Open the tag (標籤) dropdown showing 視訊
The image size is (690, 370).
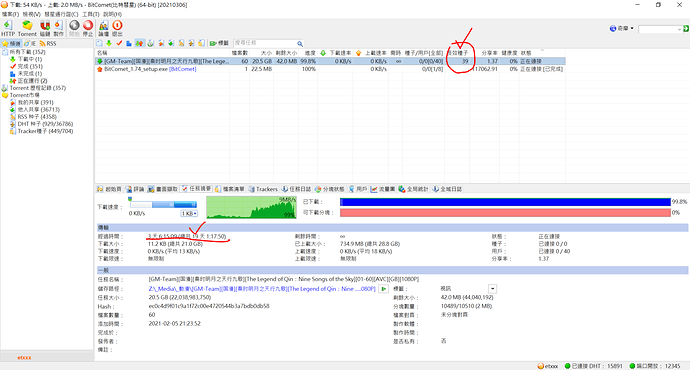click(x=492, y=289)
